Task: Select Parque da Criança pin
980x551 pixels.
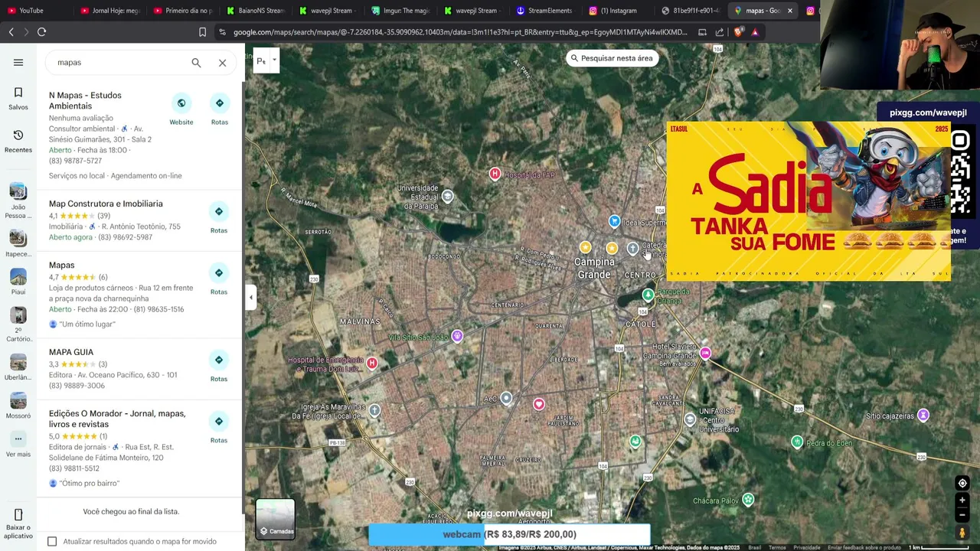Action: (x=648, y=295)
